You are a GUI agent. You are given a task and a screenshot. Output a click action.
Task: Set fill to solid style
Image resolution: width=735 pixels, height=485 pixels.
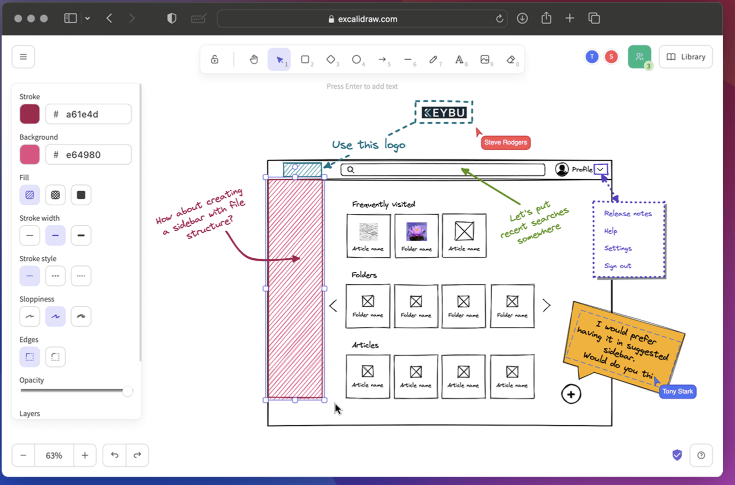(81, 194)
